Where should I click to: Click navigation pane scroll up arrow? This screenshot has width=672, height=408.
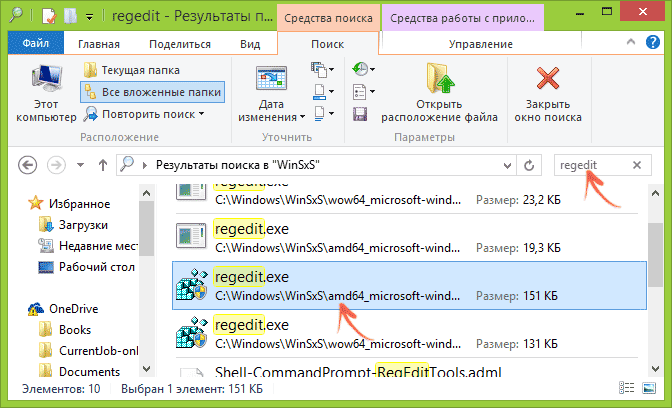click(147, 193)
